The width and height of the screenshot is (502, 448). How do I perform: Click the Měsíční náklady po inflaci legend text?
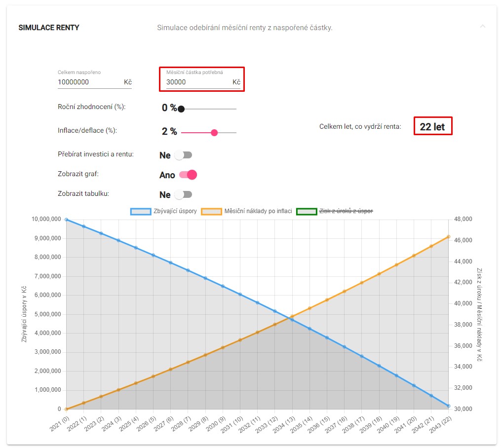tap(258, 211)
